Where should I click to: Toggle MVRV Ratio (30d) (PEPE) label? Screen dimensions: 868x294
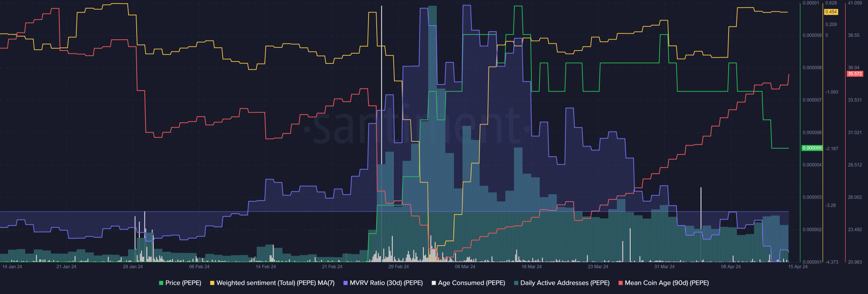tap(386, 283)
